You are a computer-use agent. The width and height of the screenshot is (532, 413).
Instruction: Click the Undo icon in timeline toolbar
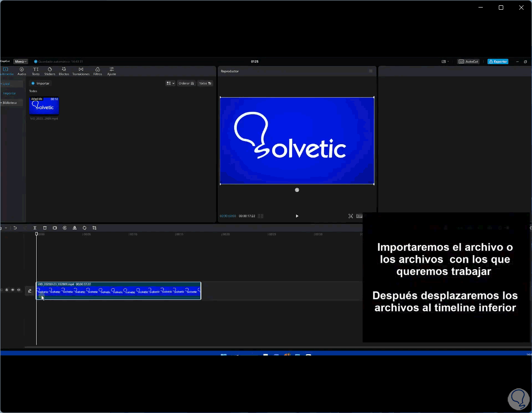(15, 228)
